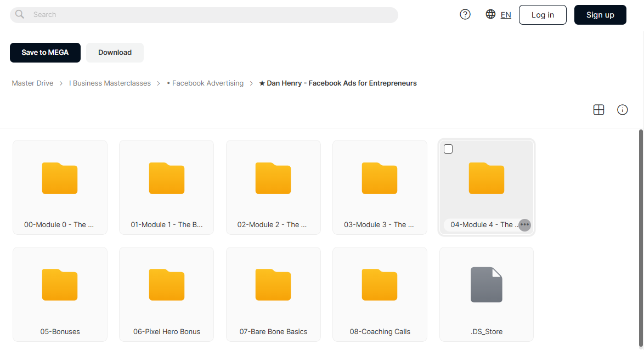The width and height of the screenshot is (644, 350).
Task: Click the 00-Module 0 folder name
Action: point(59,225)
